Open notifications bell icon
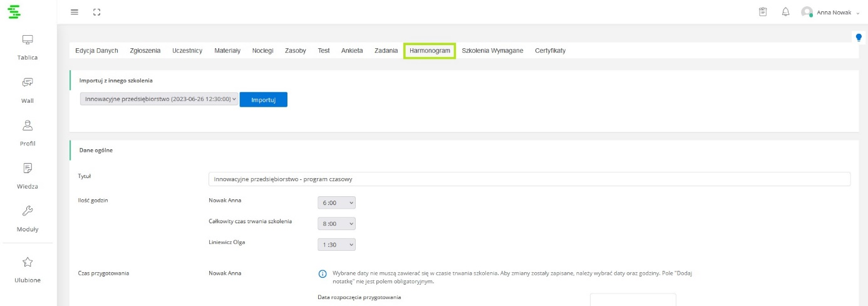 tap(785, 12)
